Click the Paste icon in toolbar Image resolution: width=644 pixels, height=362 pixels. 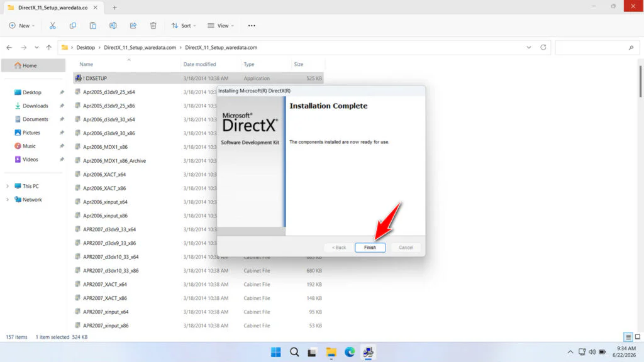pyautogui.click(x=93, y=25)
